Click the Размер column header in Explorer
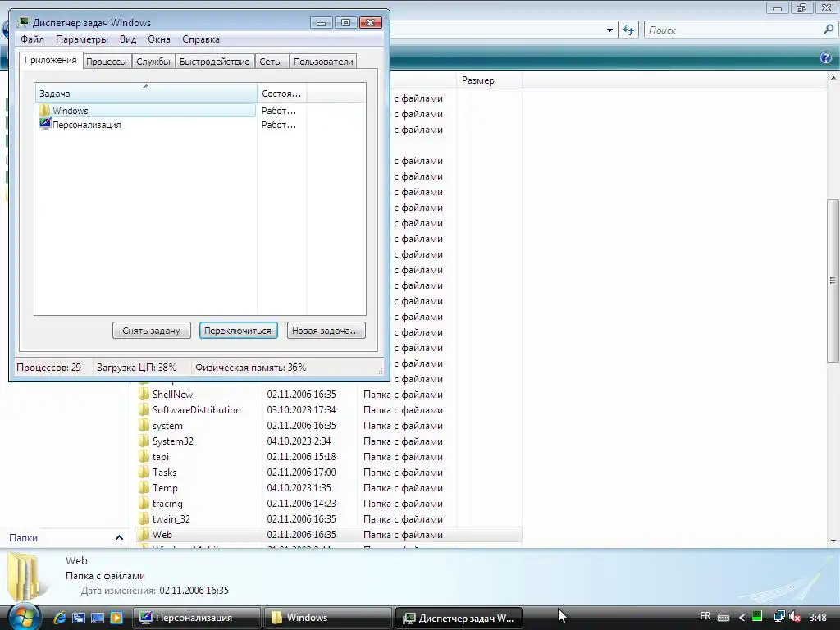 [x=489, y=80]
